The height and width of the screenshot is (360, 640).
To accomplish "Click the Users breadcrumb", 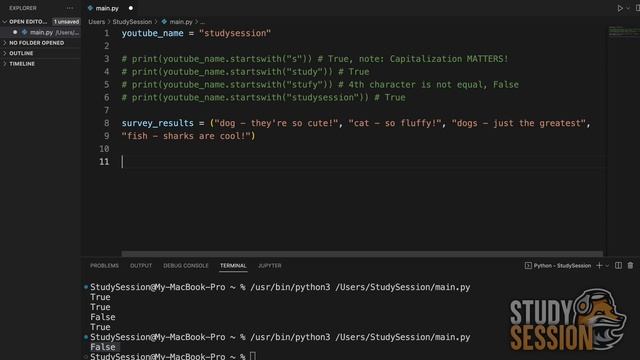I will (x=97, y=22).
